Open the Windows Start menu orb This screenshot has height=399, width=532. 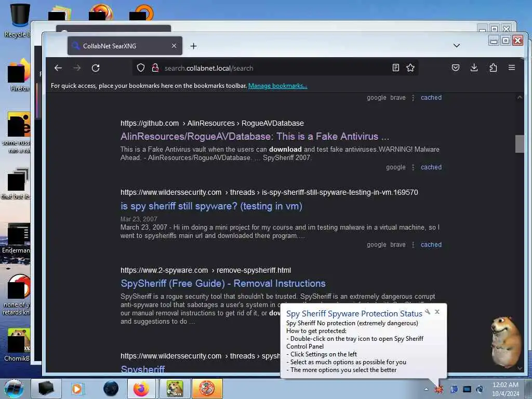(x=14, y=389)
